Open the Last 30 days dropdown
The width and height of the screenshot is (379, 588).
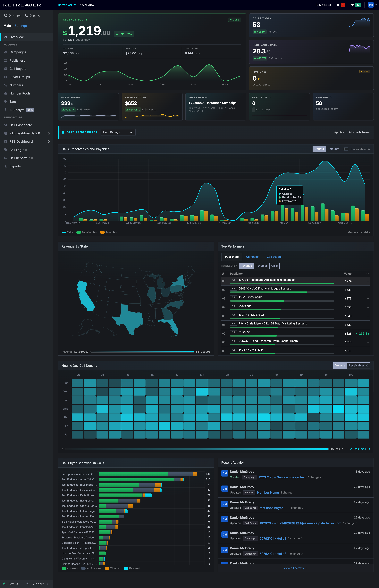point(118,132)
